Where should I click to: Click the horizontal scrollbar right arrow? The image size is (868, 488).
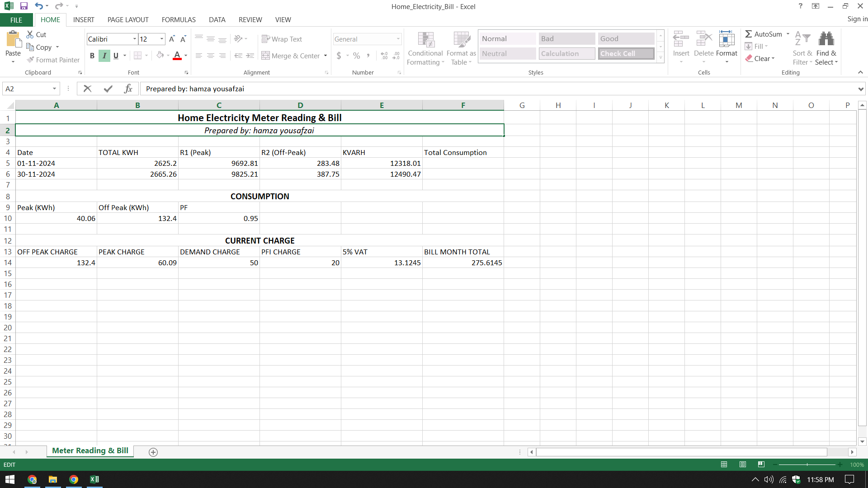[x=852, y=452]
